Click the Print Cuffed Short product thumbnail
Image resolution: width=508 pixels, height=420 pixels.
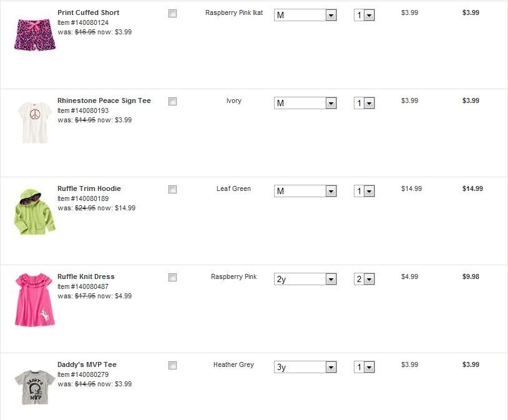pos(34,34)
